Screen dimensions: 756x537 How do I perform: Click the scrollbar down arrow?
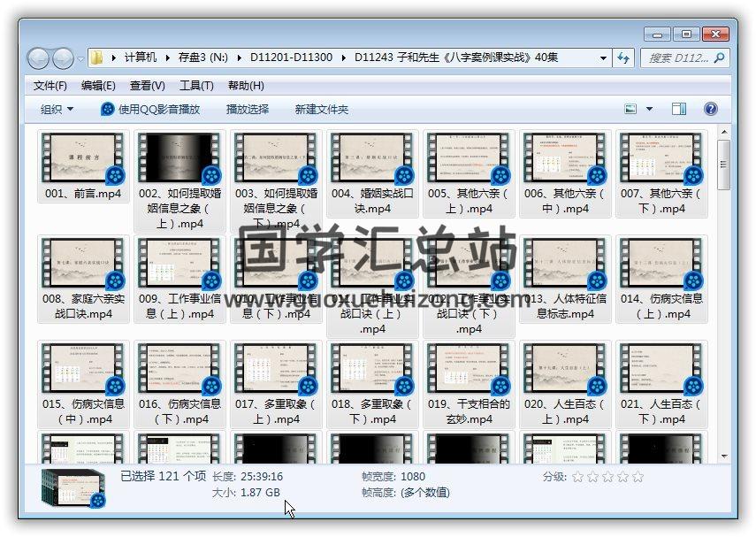(723, 456)
